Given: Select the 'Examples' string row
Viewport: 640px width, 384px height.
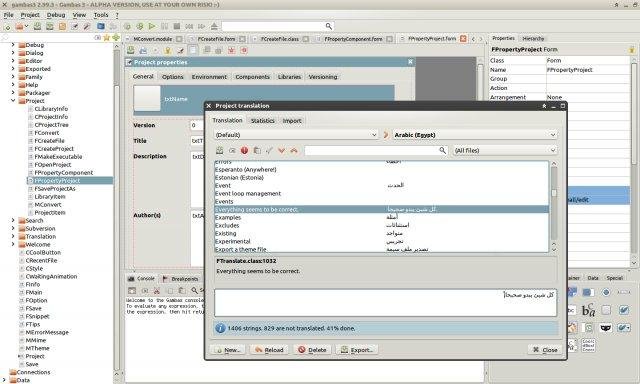Looking at the screenshot, I should pyautogui.click(x=381, y=218).
